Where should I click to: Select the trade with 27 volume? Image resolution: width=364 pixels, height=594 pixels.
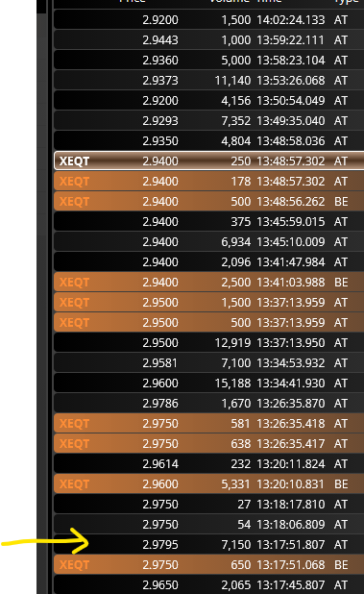[x=208, y=505]
